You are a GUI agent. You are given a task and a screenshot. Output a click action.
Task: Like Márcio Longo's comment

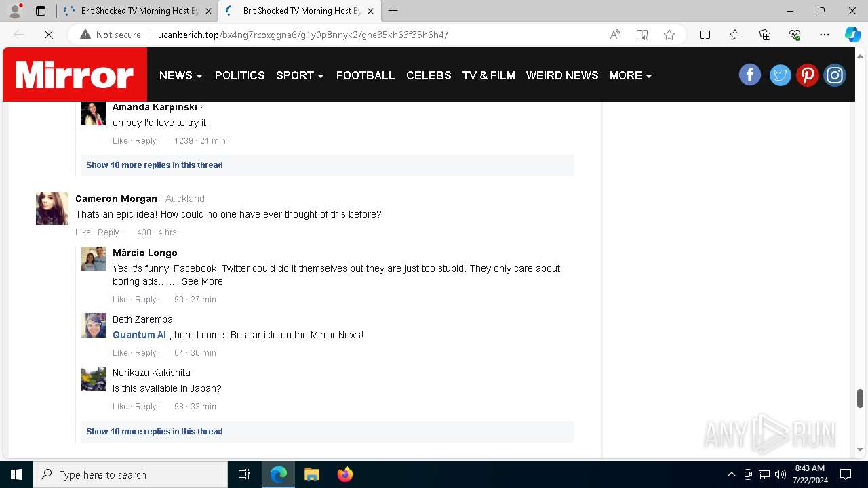(120, 299)
